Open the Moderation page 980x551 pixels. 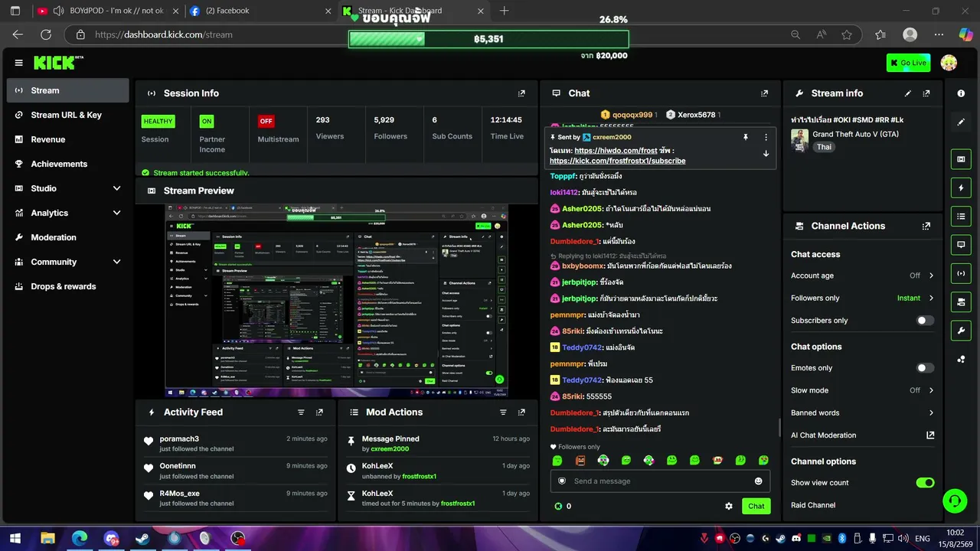click(68, 237)
